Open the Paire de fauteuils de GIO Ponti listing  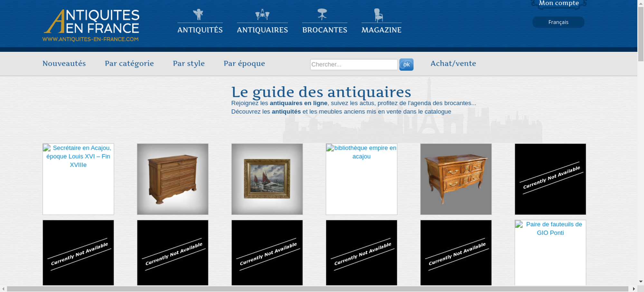pos(554,229)
